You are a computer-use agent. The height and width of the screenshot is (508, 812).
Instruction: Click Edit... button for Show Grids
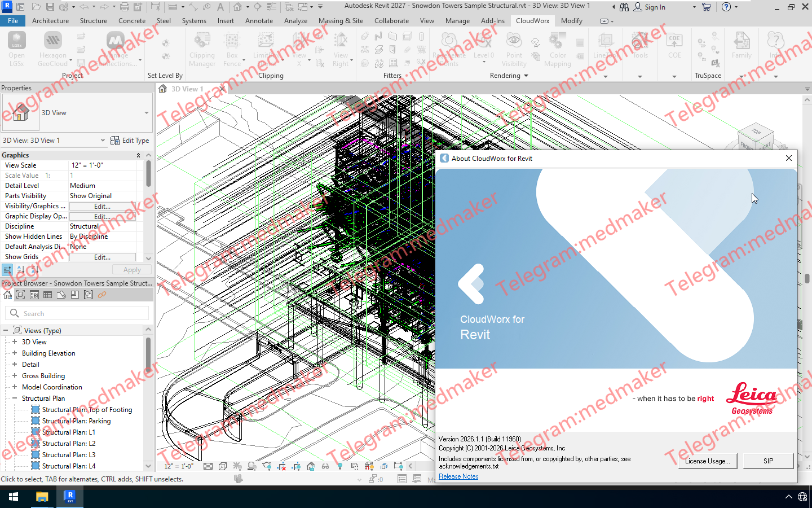coord(102,257)
